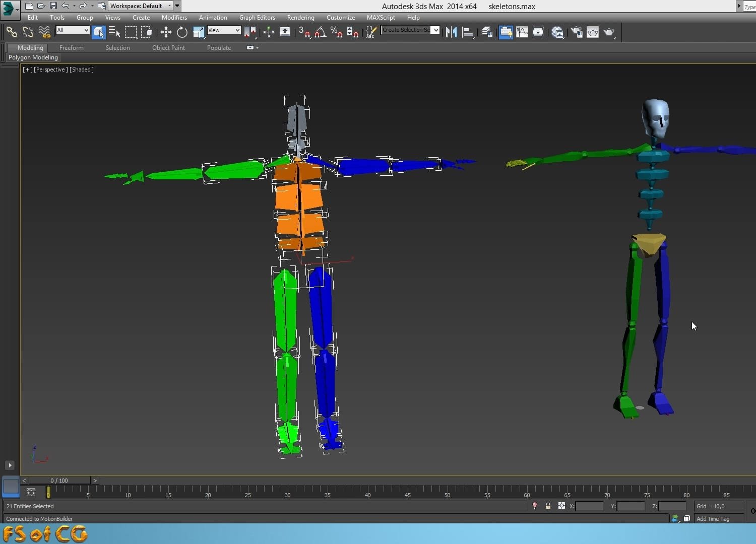756x544 pixels.
Task: Activate the Select and Rotate tool
Action: point(182,32)
